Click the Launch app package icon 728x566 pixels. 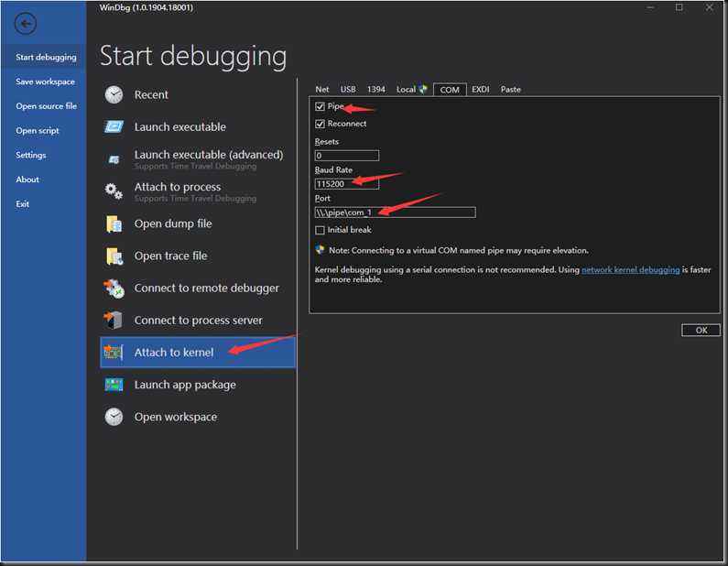pyautogui.click(x=114, y=385)
